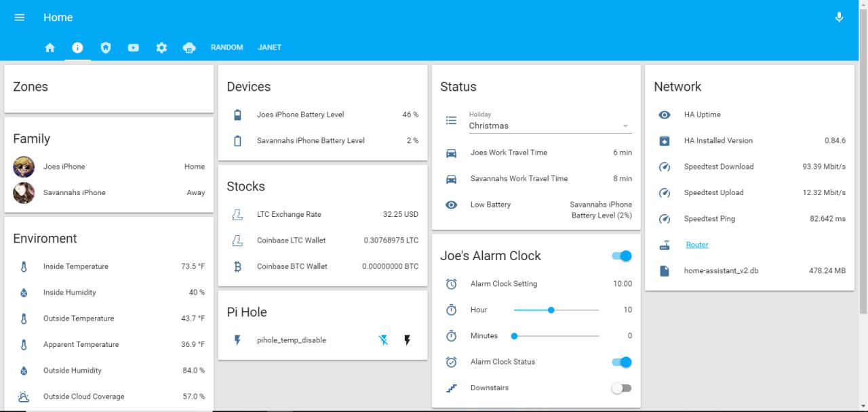The height and width of the screenshot is (412, 868).
Task: Click the Coinbase BTC Wallet bitcoin icon
Action: tap(237, 266)
